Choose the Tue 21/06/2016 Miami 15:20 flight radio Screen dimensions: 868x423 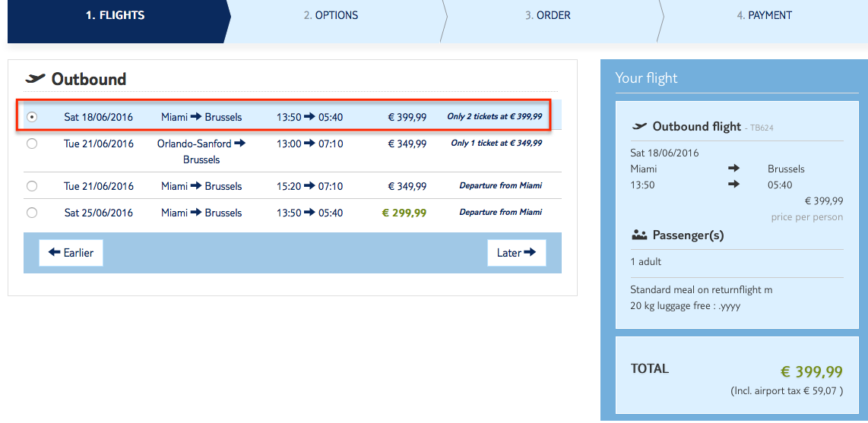click(x=32, y=186)
